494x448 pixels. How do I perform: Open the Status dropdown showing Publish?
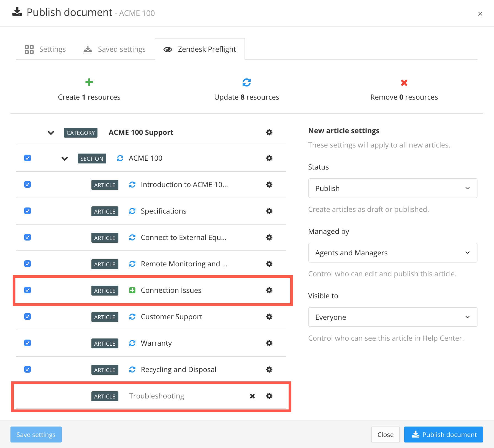tap(392, 188)
